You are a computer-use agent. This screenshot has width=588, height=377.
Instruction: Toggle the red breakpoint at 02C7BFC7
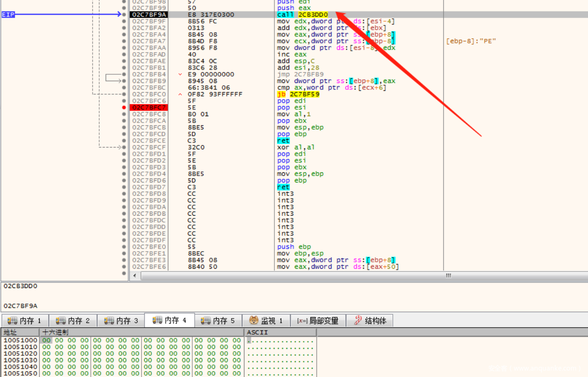coord(124,107)
